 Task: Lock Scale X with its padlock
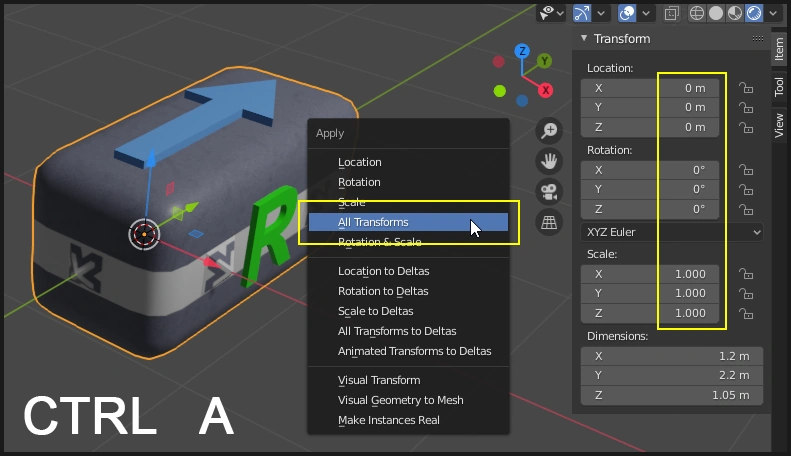coord(746,274)
